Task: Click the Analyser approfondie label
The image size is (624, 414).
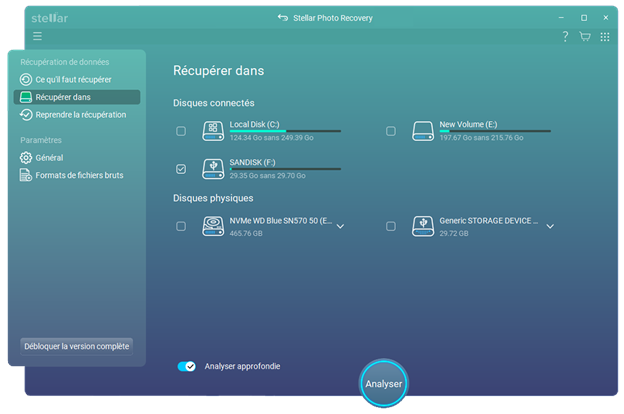Action: click(242, 366)
